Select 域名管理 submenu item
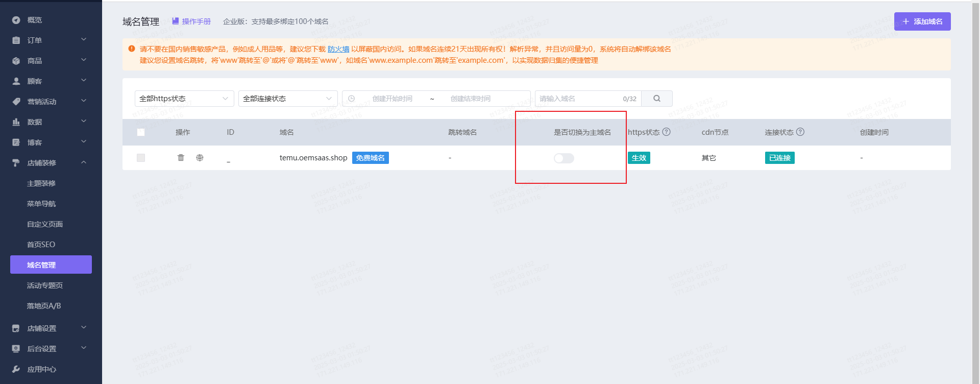Viewport: 980px width, 384px height. tap(51, 265)
